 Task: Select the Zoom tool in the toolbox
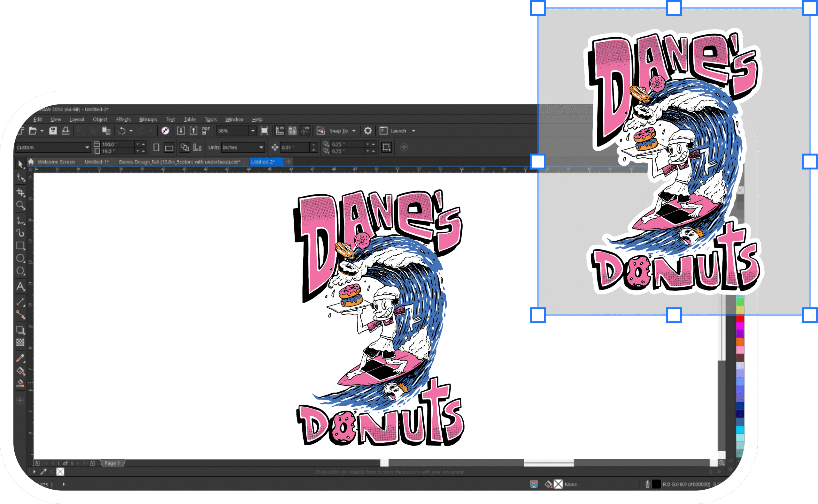point(20,205)
